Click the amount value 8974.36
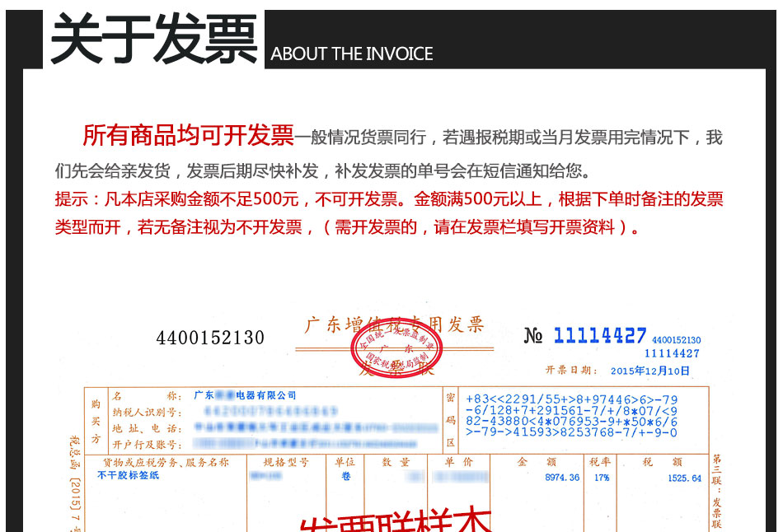This screenshot has height=532, width=783. point(561,478)
